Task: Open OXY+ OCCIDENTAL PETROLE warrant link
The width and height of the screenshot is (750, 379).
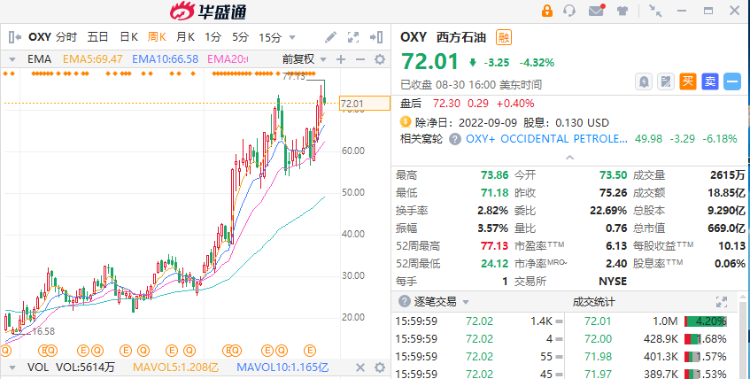Action: 547,139
